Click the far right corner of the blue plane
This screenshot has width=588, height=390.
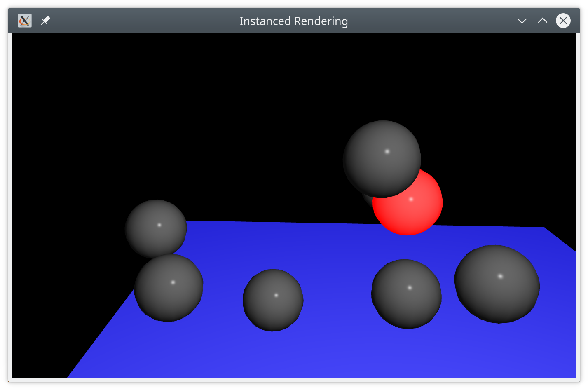point(544,228)
